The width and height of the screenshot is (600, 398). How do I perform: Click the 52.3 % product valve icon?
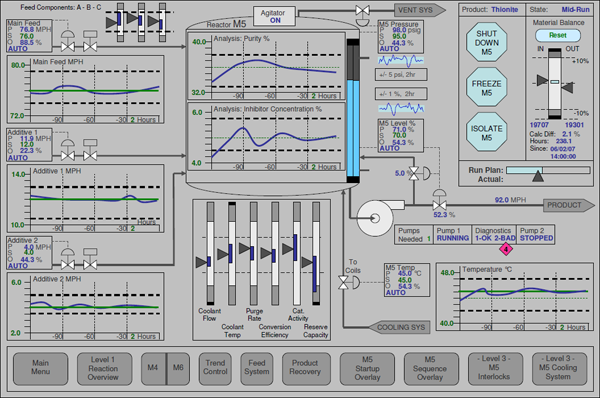[439, 200]
